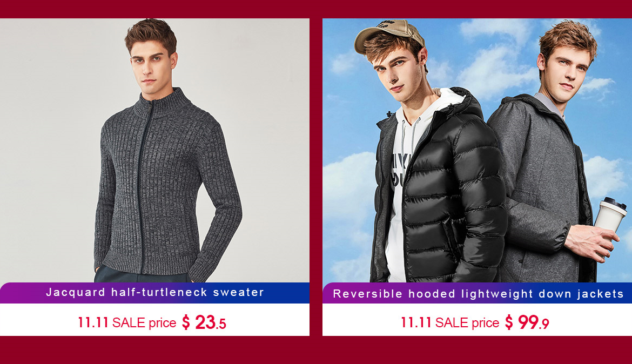The image size is (632, 364).
Task: Click the Reversible hooded lightweight down jackets title
Action: (x=478, y=294)
